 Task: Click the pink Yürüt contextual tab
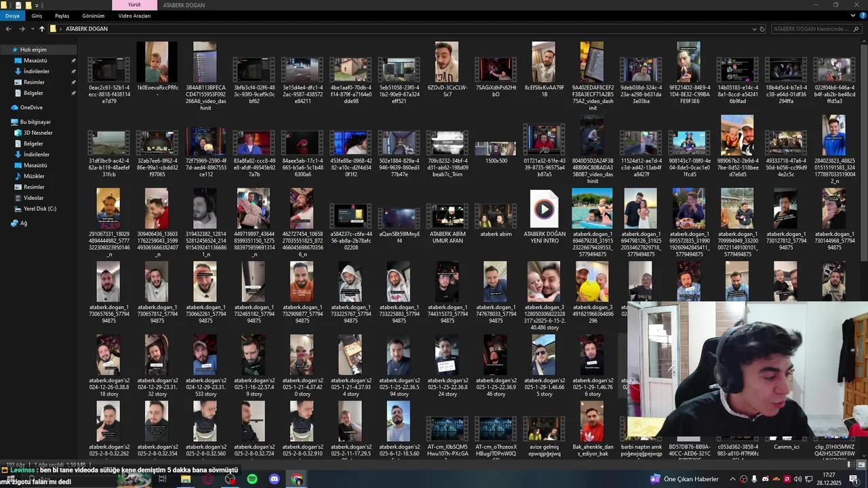[x=134, y=5]
